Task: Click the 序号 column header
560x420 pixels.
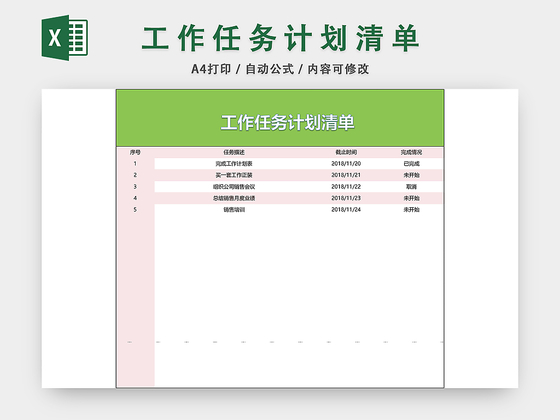Action: [135, 152]
